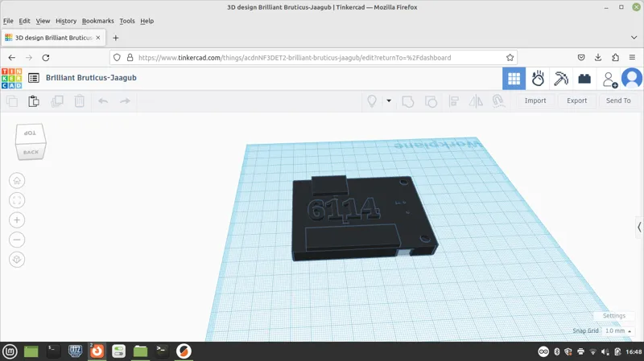Click the BACK face of view cube
644x361 pixels.
(31, 152)
